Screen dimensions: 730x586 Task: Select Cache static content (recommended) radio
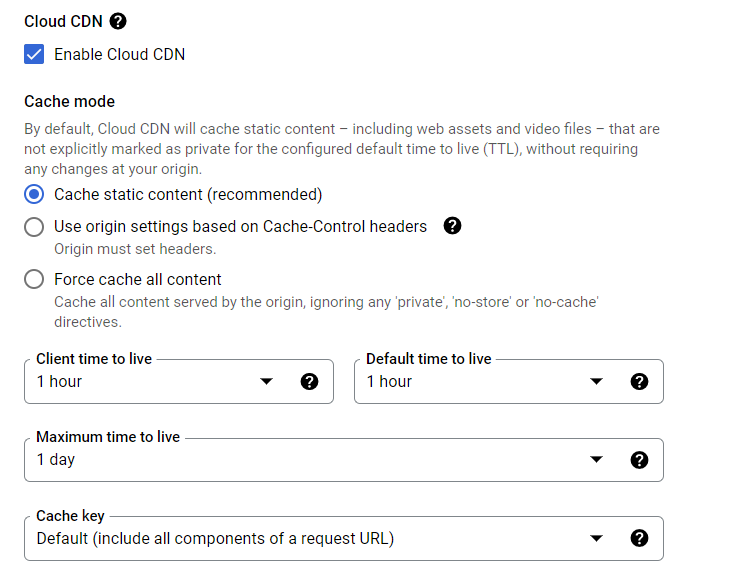tap(35, 194)
